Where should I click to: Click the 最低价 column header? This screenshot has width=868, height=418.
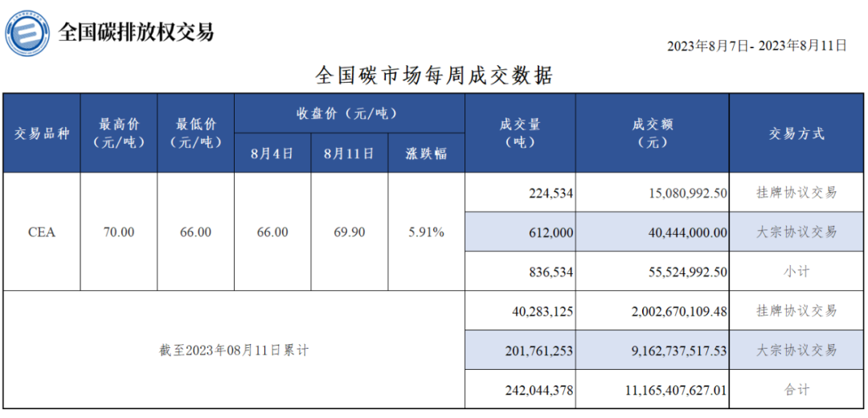(x=196, y=133)
